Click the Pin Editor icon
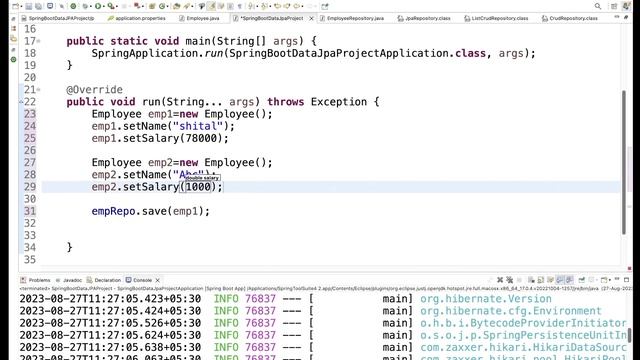 (324, 7)
